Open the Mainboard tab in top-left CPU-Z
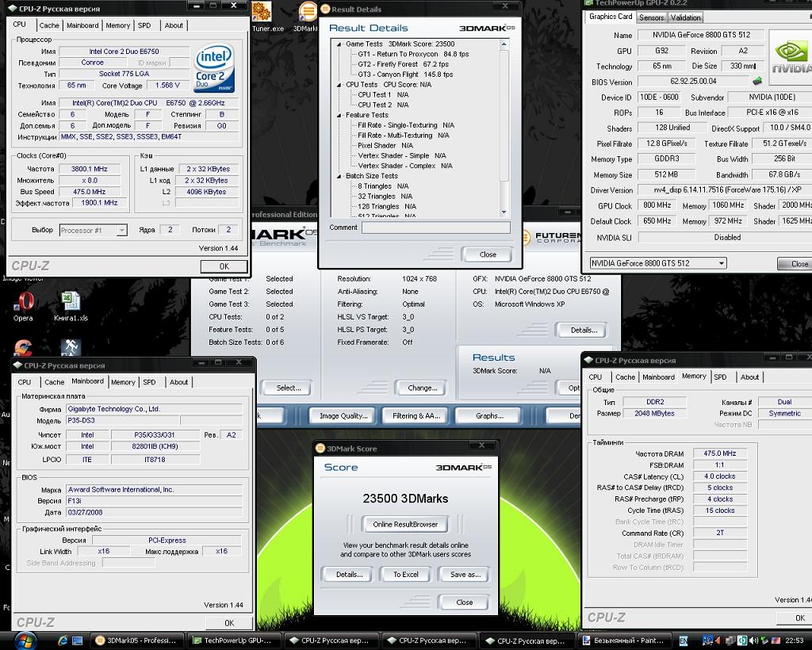The width and height of the screenshot is (812, 650). 82,25
